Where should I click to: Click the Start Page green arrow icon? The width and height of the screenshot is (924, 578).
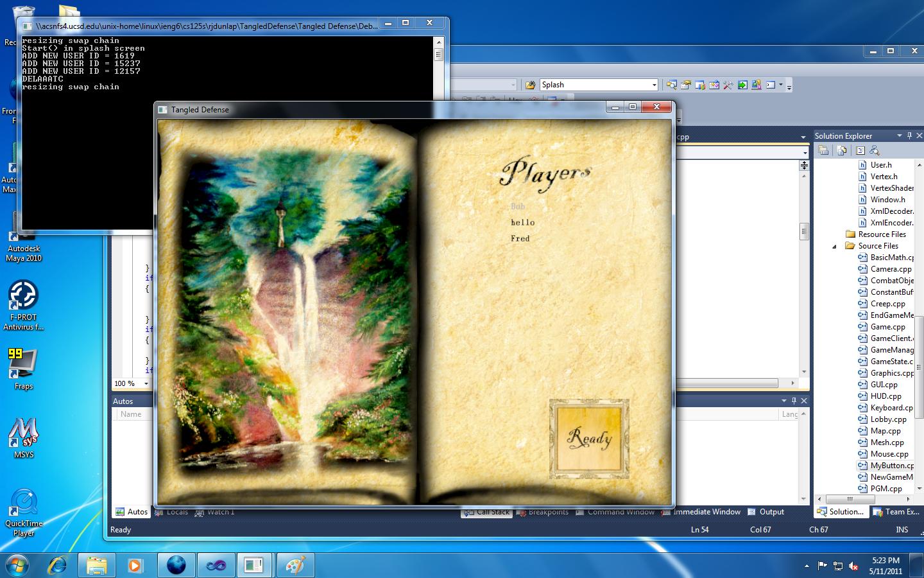742,85
